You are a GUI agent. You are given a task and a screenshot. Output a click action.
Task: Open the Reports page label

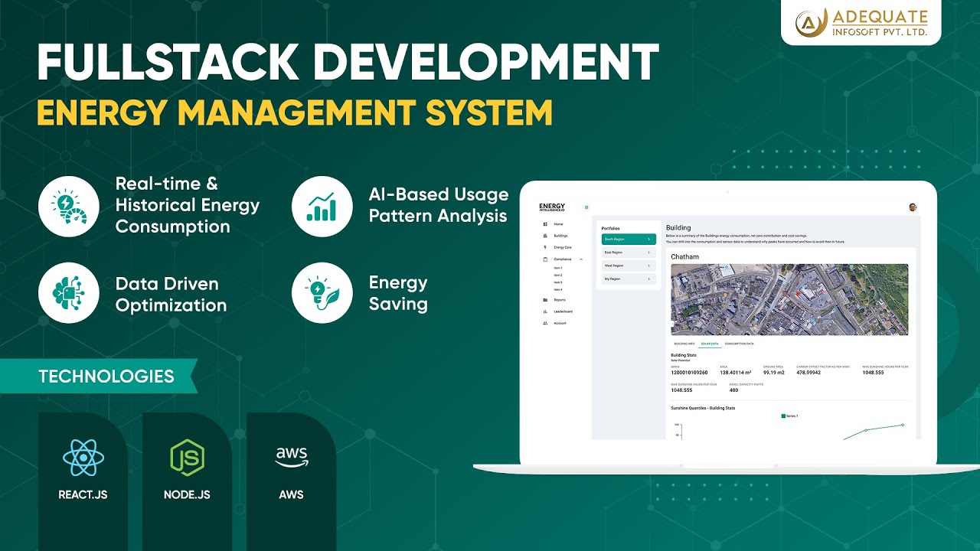560,300
